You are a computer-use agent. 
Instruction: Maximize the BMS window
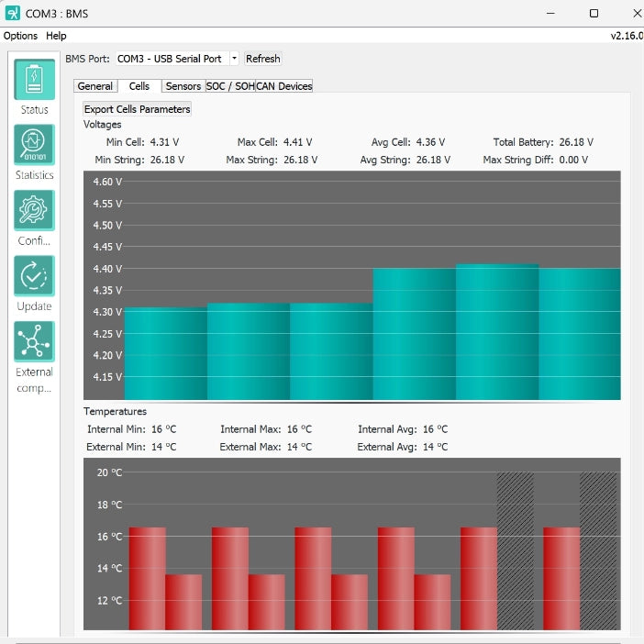[594, 13]
